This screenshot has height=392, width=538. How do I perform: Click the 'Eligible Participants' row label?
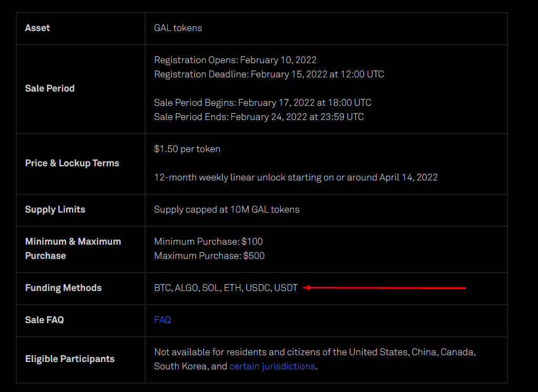(x=69, y=359)
